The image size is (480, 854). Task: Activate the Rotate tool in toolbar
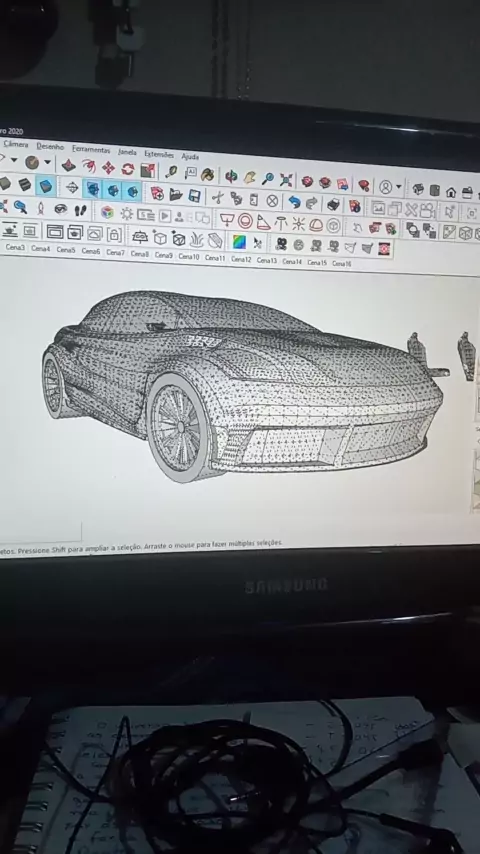(128, 169)
